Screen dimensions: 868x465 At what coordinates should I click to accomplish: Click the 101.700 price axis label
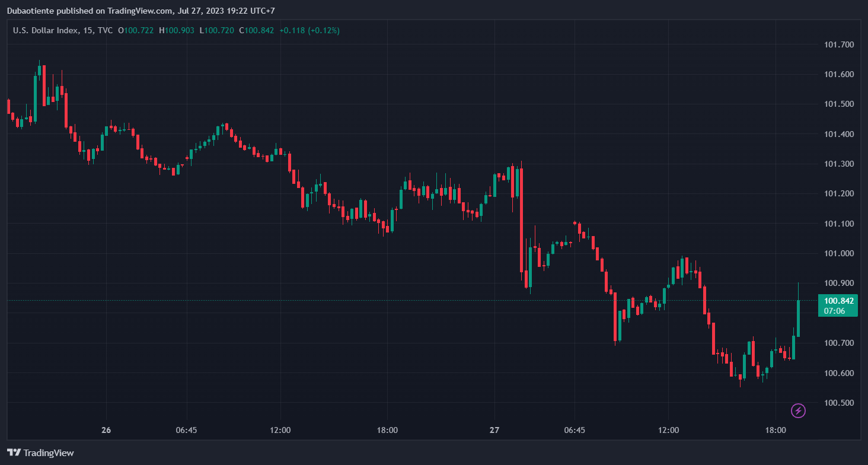tap(839, 44)
